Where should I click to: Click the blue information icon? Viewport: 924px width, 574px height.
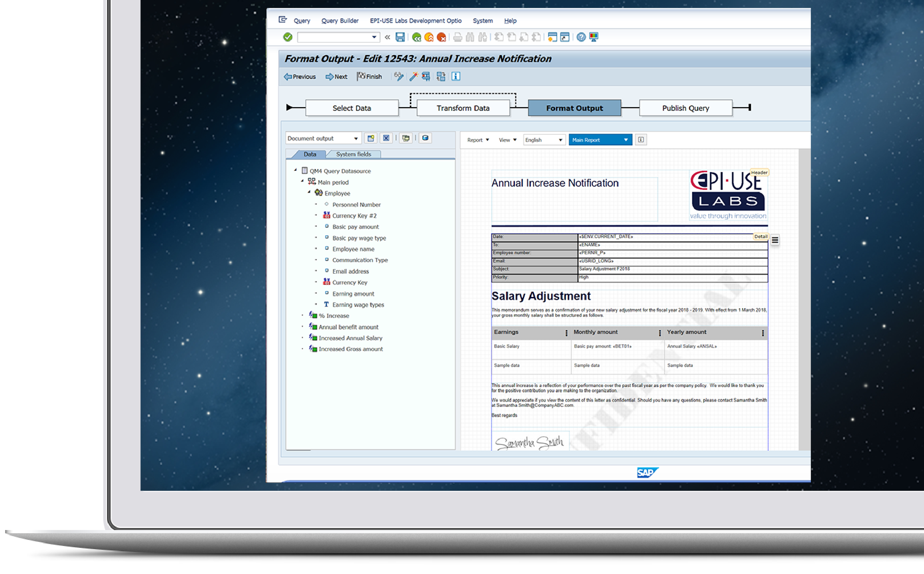[456, 77]
